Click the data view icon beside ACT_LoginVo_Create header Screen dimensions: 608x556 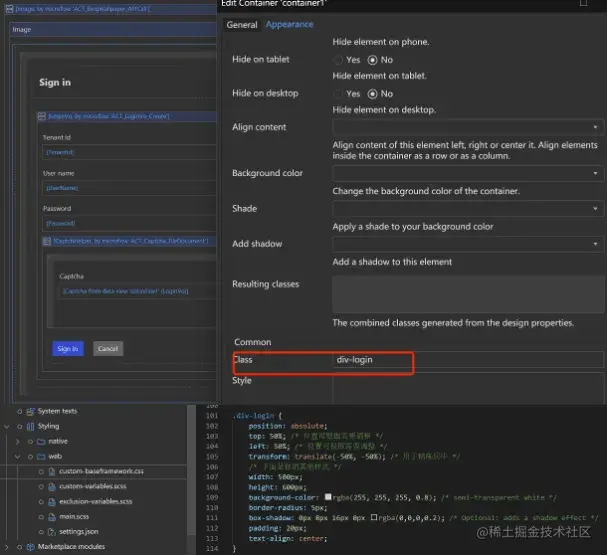point(42,116)
